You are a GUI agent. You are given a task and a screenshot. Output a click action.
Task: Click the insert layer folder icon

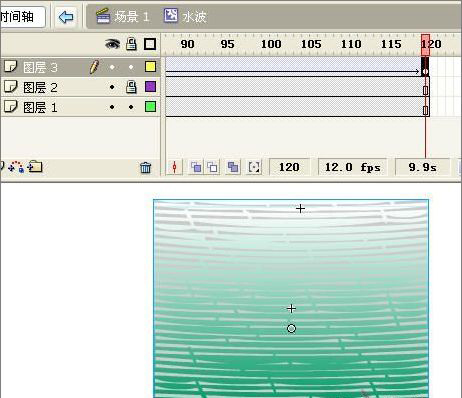pyautogui.click(x=35, y=166)
